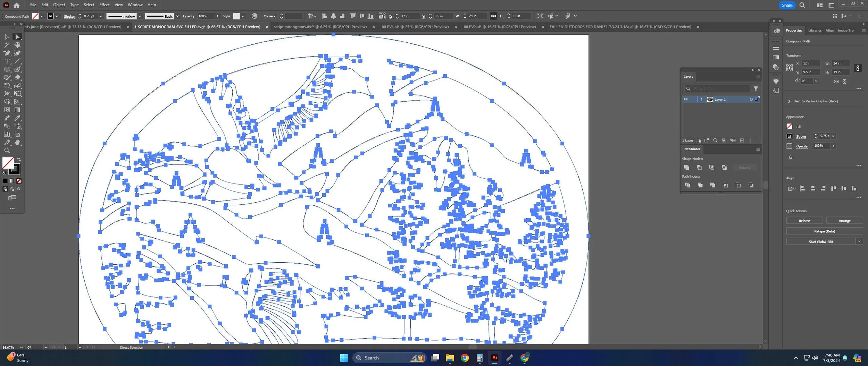Create new layer in Layers panel
868x366 pixels.
742,141
